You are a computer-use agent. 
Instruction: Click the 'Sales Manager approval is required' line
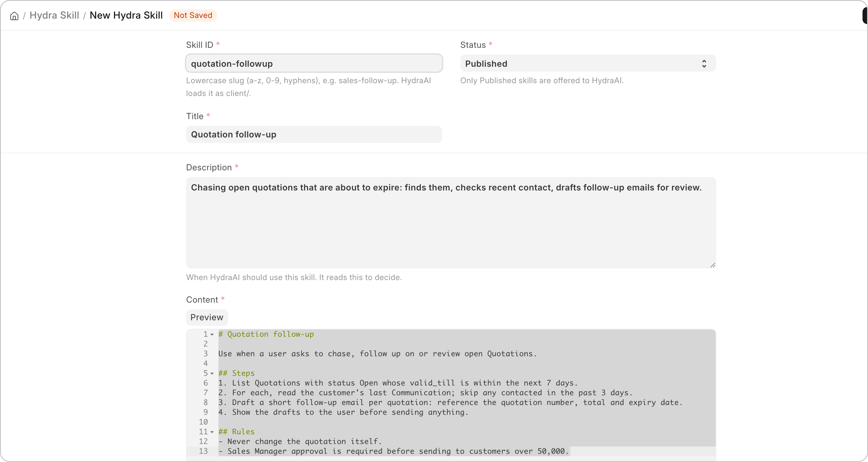[x=394, y=452]
